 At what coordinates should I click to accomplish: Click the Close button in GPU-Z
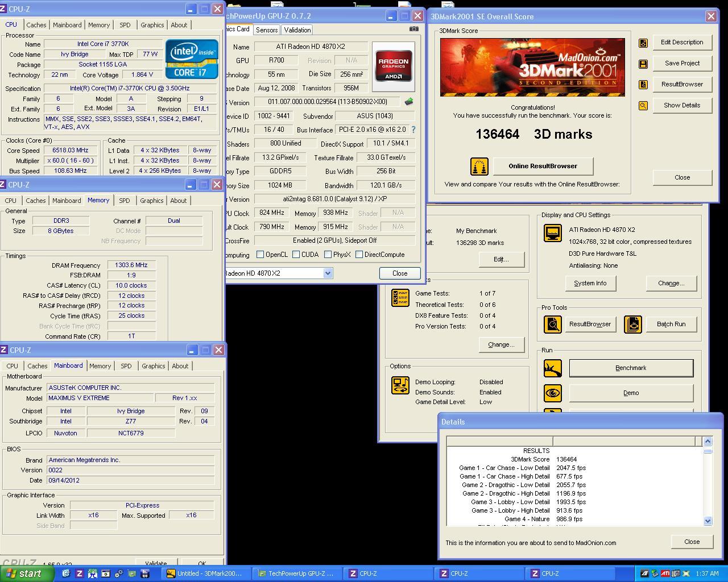pos(400,273)
